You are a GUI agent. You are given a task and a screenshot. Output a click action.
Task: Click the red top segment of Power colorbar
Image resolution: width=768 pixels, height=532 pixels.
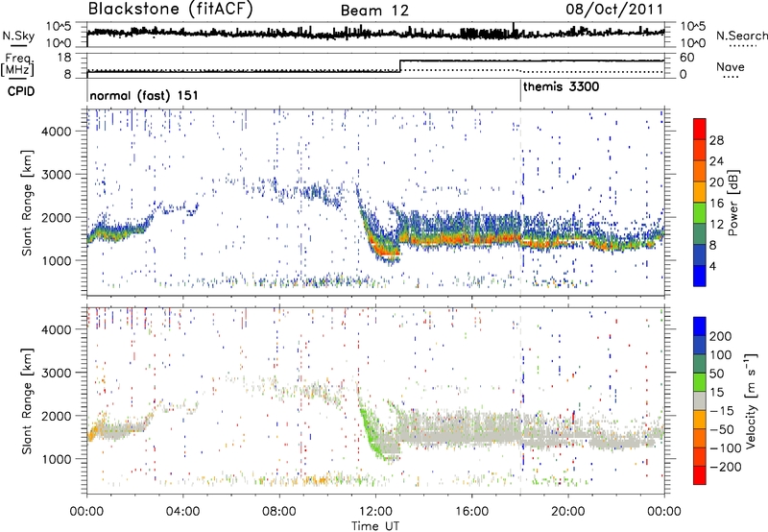tap(700, 129)
